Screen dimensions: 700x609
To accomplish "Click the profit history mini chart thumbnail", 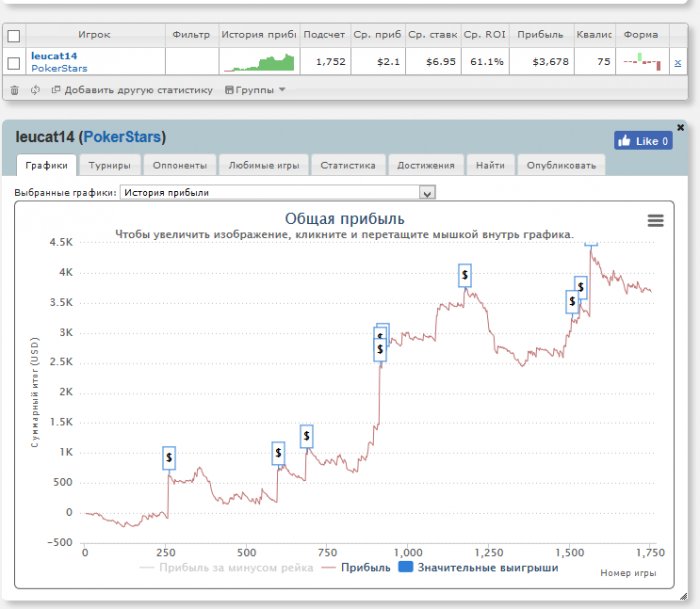I will tap(260, 62).
